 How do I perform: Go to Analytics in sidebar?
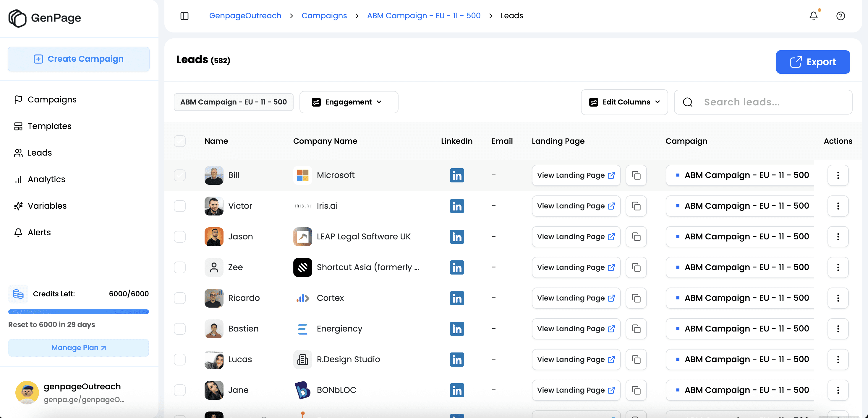[46, 179]
